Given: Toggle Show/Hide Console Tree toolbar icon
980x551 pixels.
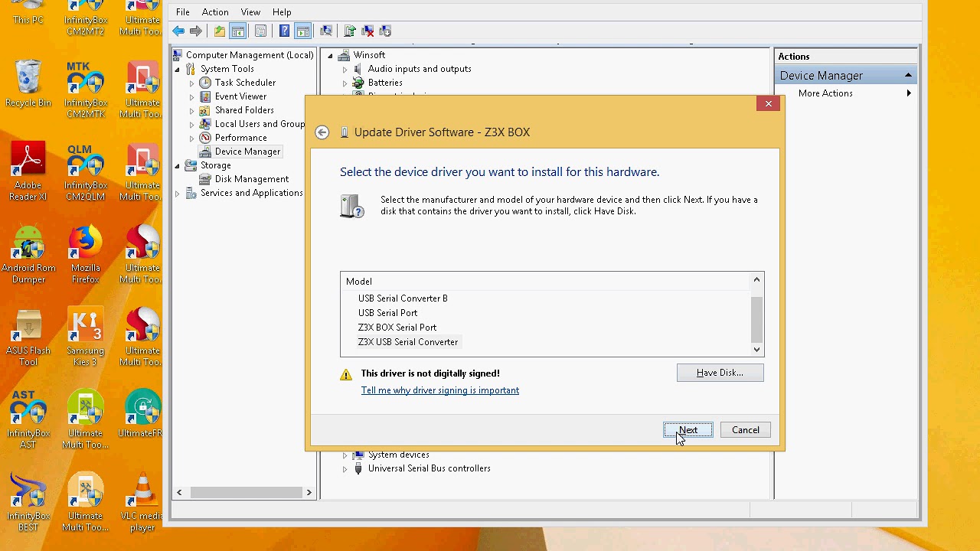Looking at the screenshot, I should coord(237,31).
